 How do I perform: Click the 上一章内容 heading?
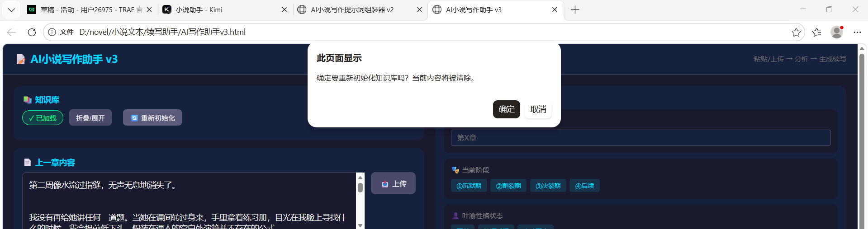click(55, 163)
